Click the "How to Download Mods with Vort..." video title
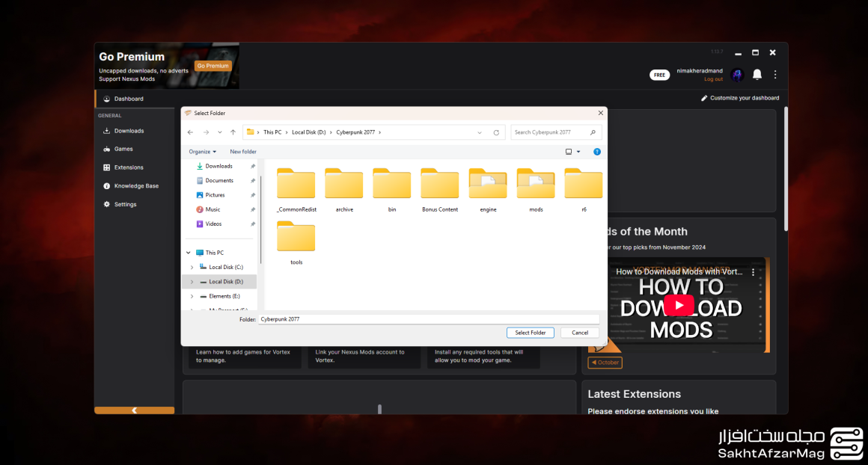 [679, 272]
